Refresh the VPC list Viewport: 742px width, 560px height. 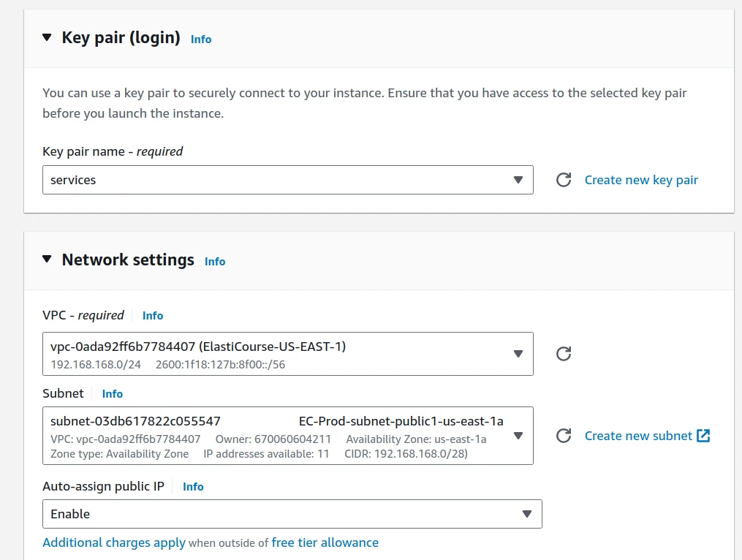[563, 354]
